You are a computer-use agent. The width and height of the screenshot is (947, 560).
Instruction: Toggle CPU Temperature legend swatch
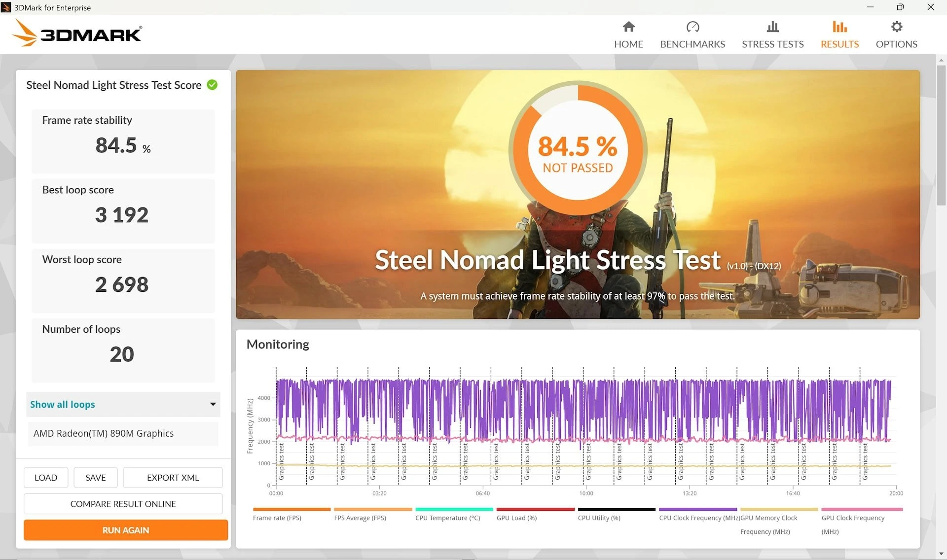click(x=454, y=509)
